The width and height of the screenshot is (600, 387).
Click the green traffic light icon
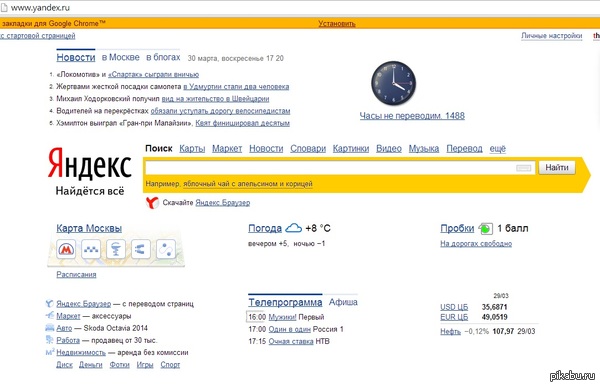click(486, 229)
